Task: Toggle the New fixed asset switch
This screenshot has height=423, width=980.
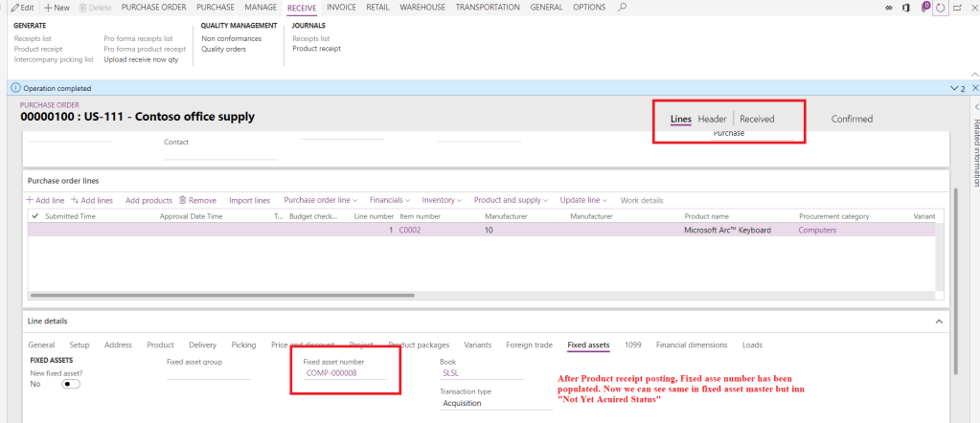Action: pos(70,384)
